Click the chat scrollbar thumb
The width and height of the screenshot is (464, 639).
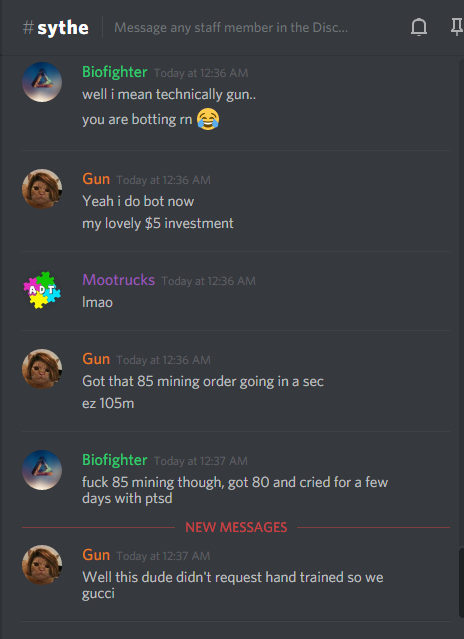coord(461,583)
